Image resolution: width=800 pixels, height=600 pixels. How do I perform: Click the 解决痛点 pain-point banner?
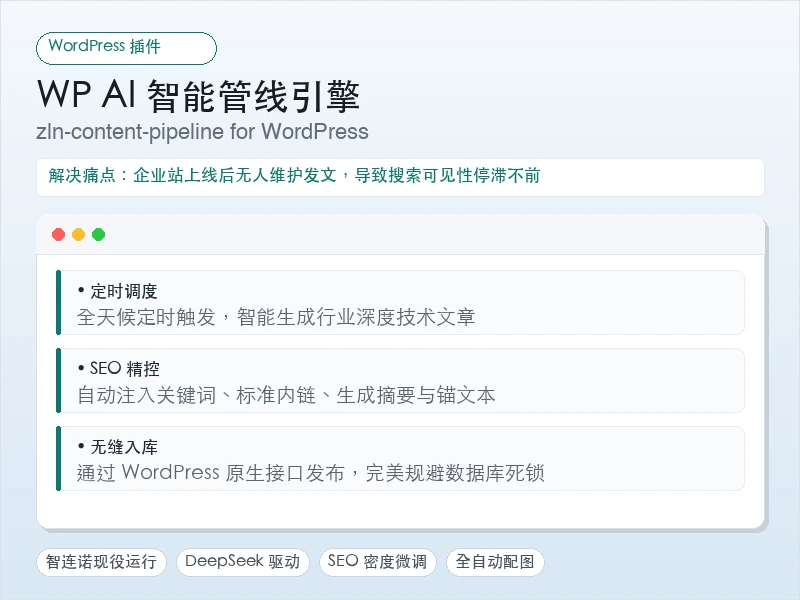click(400, 177)
